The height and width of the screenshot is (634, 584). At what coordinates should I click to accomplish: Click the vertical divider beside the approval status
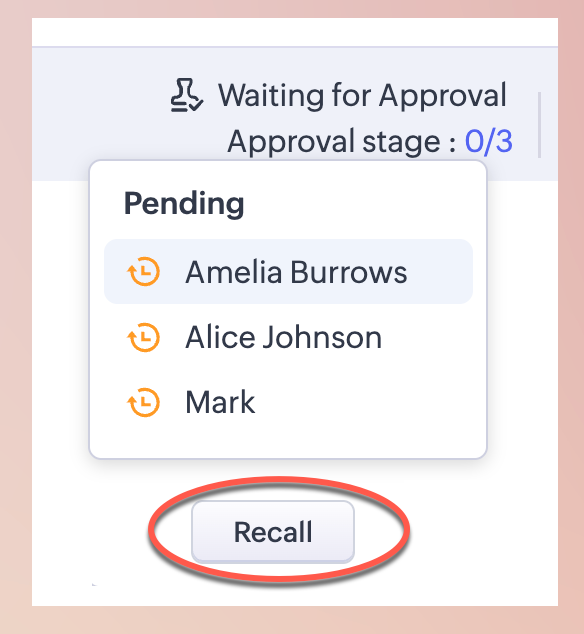(x=540, y=125)
